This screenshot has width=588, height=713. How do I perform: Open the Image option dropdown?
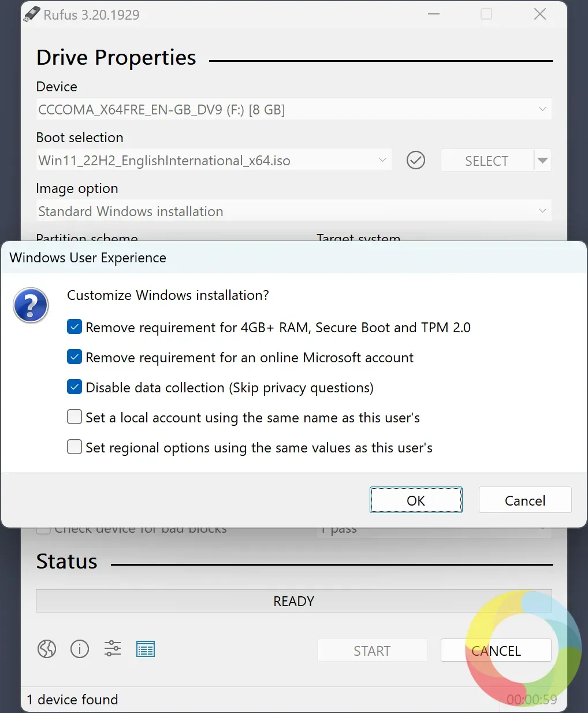coord(294,211)
